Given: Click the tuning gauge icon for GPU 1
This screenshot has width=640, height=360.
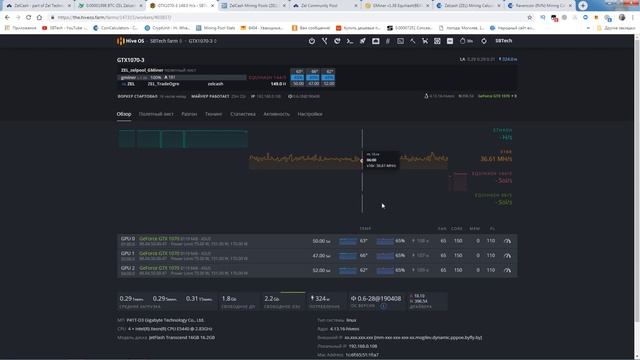Looking at the screenshot, I should (x=507, y=256).
